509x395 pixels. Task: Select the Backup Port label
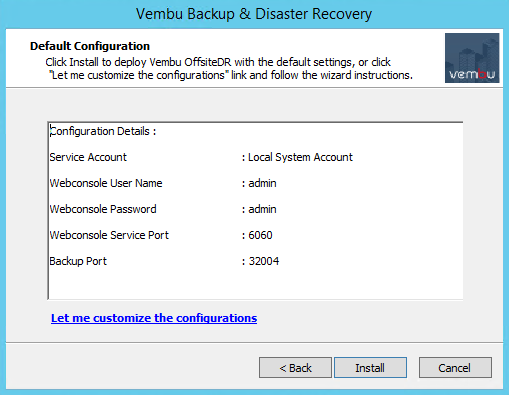(78, 261)
